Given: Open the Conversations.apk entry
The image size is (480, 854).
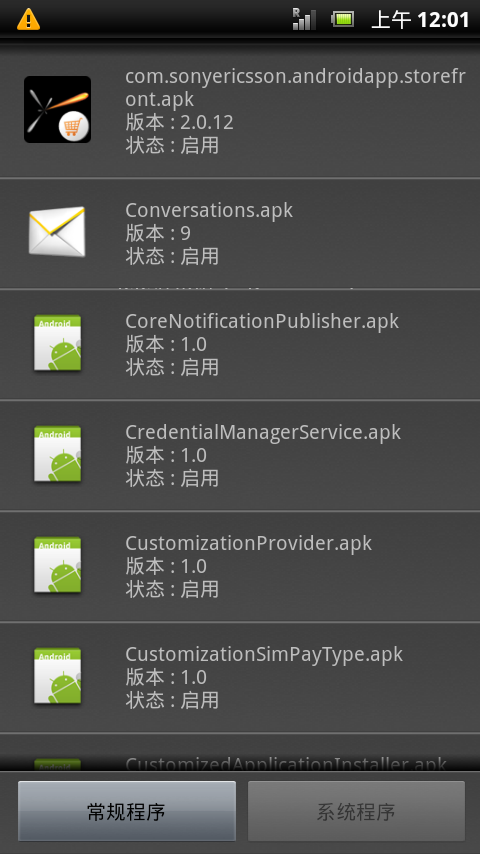Looking at the screenshot, I should 240,233.
